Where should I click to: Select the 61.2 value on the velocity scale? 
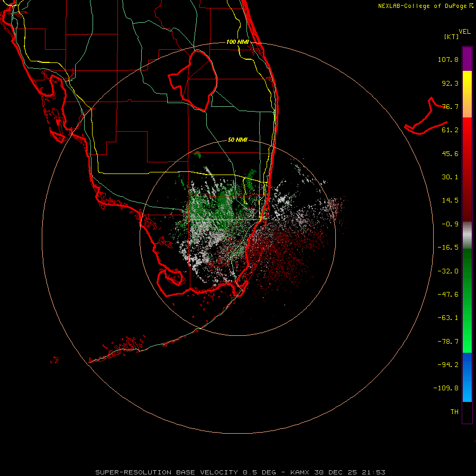[x=450, y=130]
